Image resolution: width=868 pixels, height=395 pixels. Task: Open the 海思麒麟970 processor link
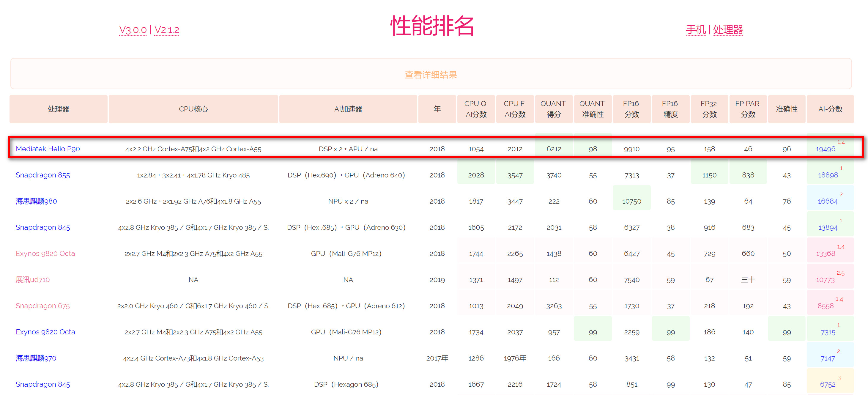[36, 358]
